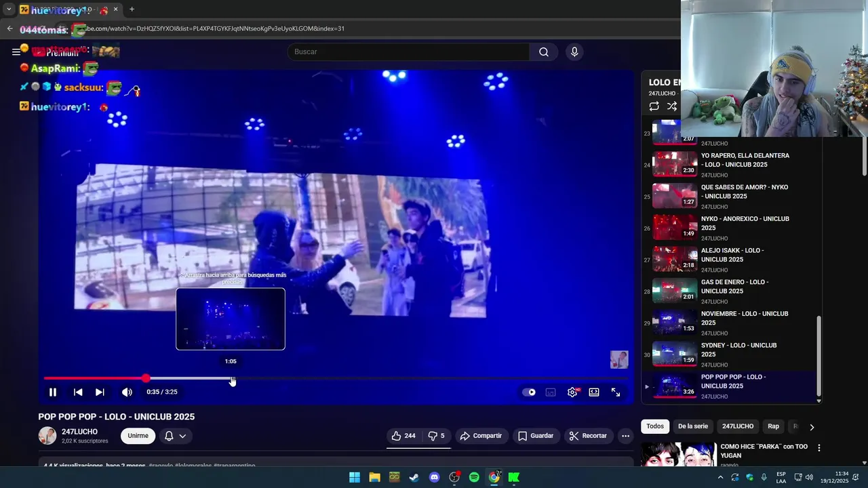Image resolution: width=868 pixels, height=488 pixels.
Task: Open Discord from the taskbar
Action: click(x=434, y=477)
